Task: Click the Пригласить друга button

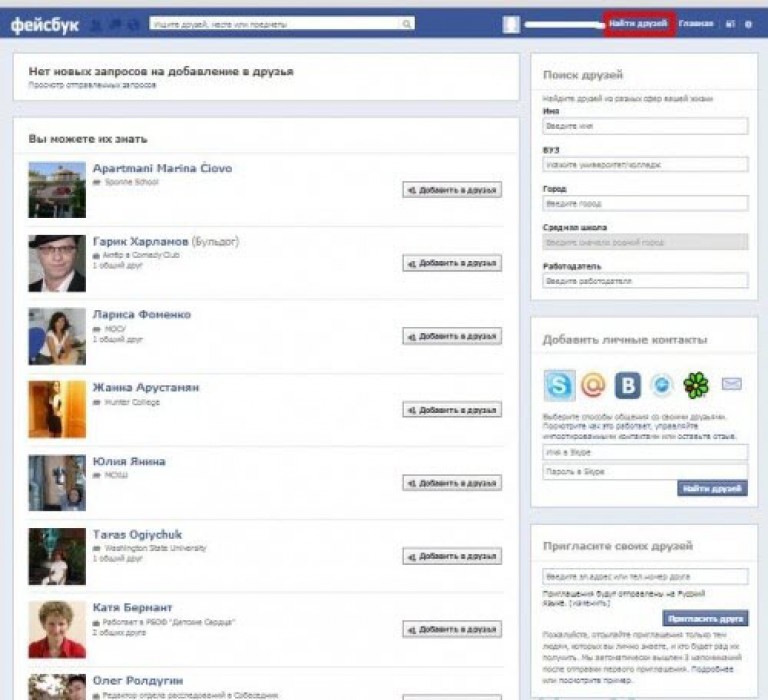Action: [x=705, y=619]
